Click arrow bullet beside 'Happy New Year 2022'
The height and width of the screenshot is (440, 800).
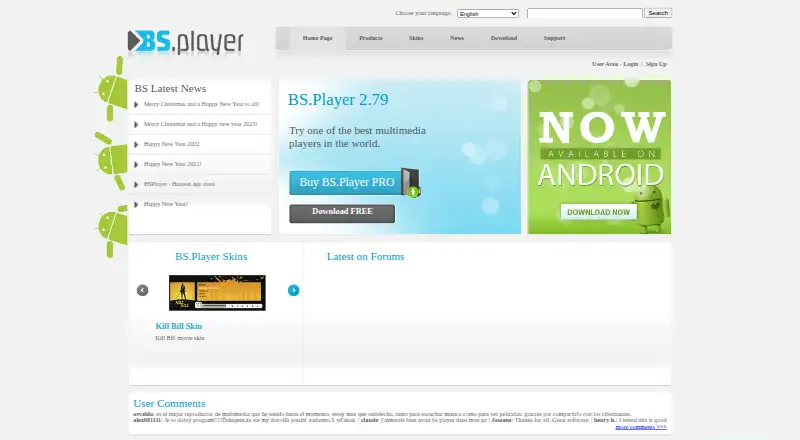(136, 144)
